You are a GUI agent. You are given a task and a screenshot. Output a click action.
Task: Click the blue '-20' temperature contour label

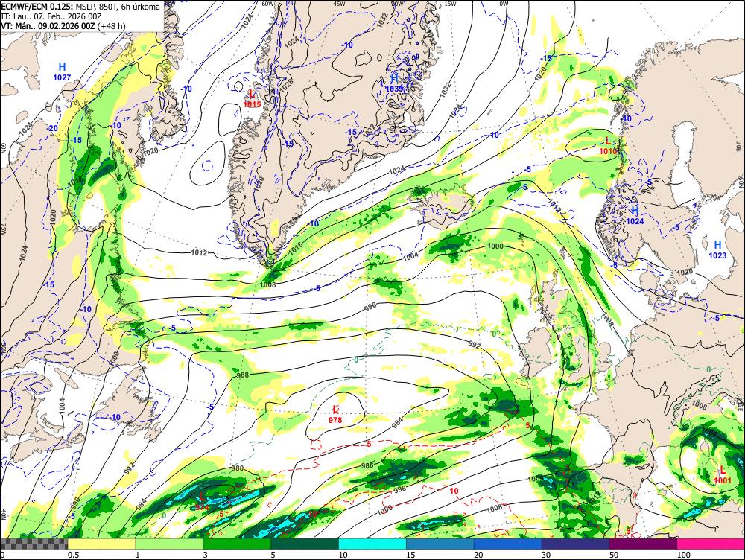tap(52, 128)
